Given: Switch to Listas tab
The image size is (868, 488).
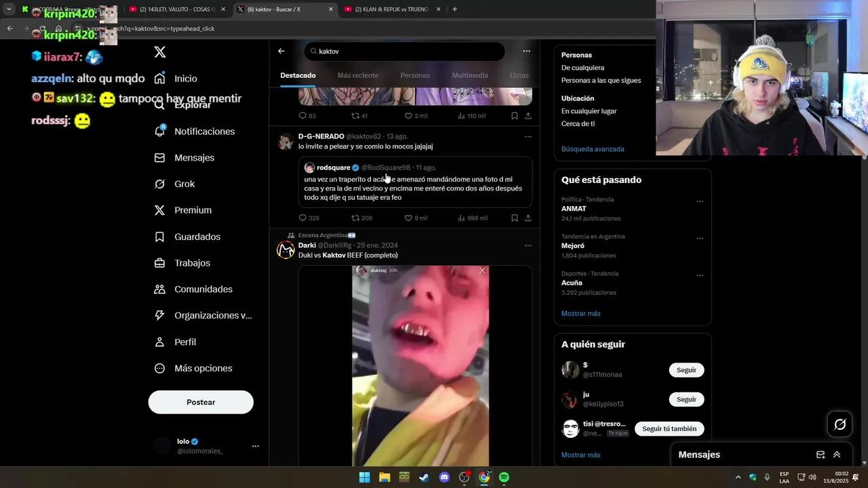Looking at the screenshot, I should pos(519,75).
